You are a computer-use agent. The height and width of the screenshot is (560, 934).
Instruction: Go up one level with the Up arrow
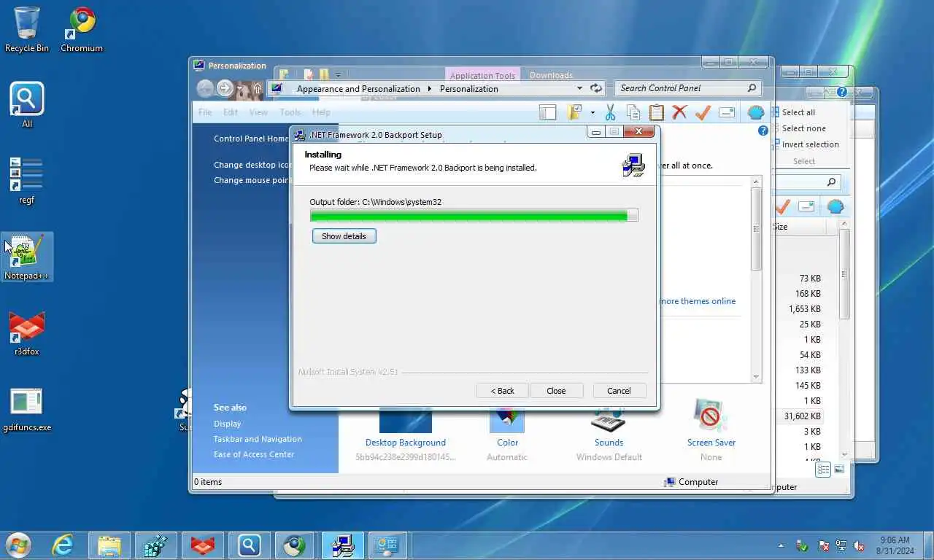(x=257, y=88)
